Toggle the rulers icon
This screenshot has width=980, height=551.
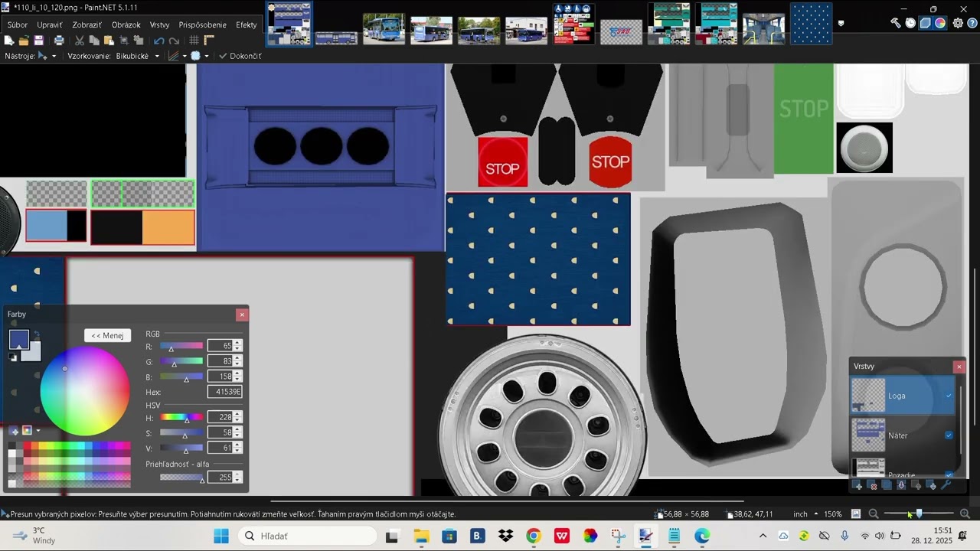click(x=209, y=41)
